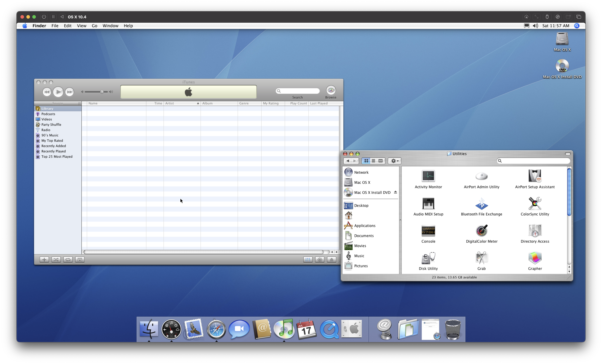Image resolution: width=602 pixels, height=364 pixels.
Task: Focus the Utilities window search field
Action: [x=534, y=161]
